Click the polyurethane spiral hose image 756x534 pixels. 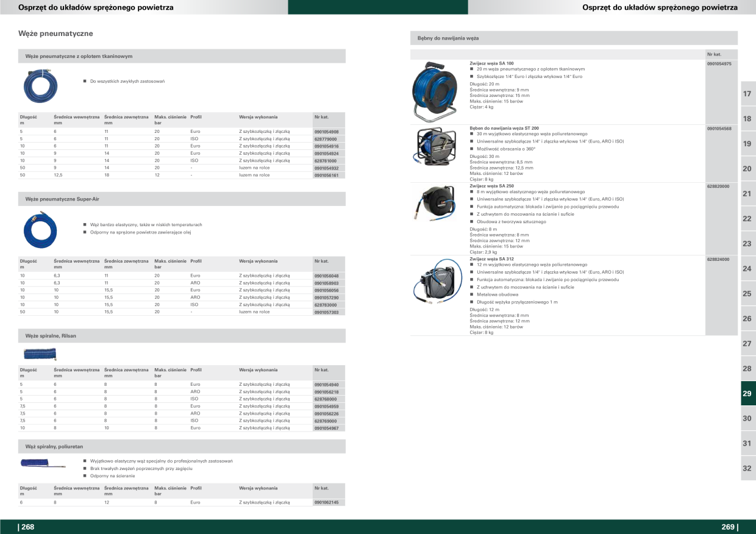tap(43, 463)
